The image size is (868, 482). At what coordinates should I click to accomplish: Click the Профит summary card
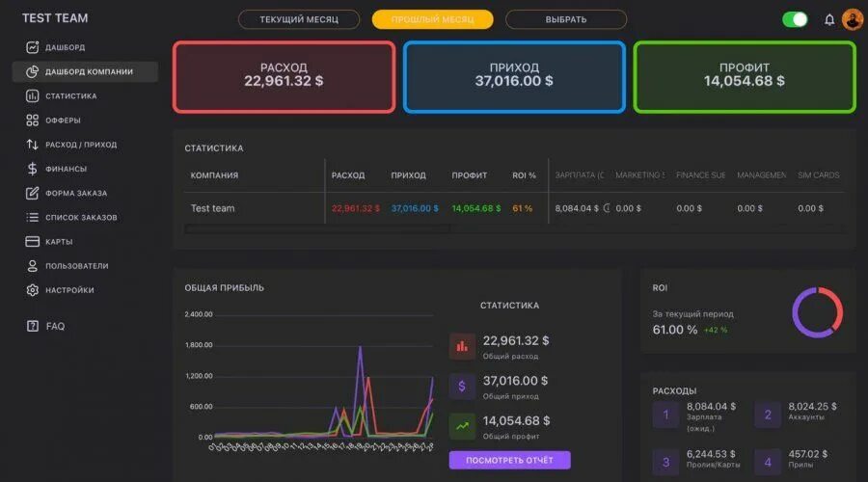[x=745, y=77]
